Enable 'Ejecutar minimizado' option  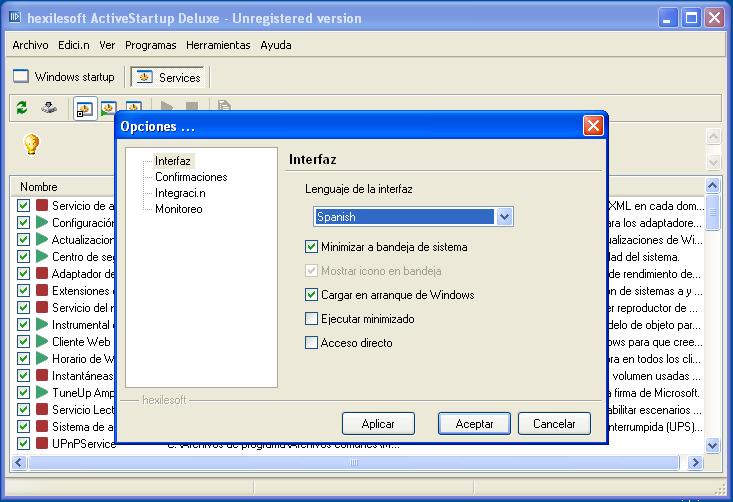[x=311, y=319]
